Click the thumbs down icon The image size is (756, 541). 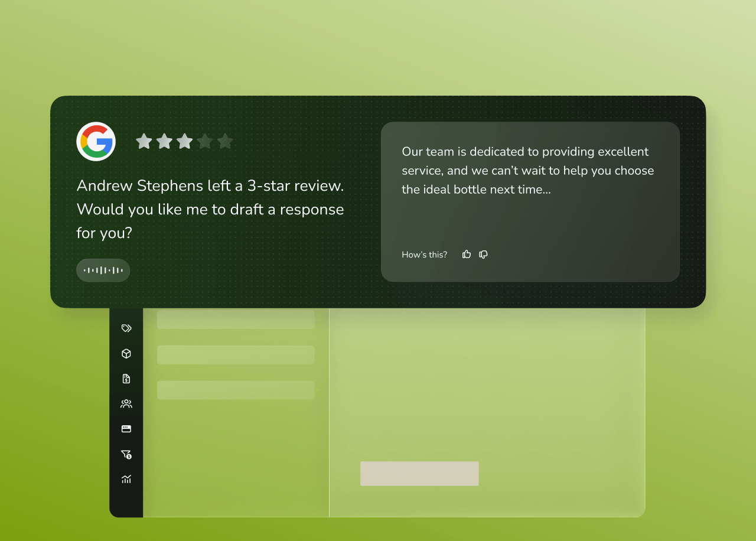click(x=483, y=255)
